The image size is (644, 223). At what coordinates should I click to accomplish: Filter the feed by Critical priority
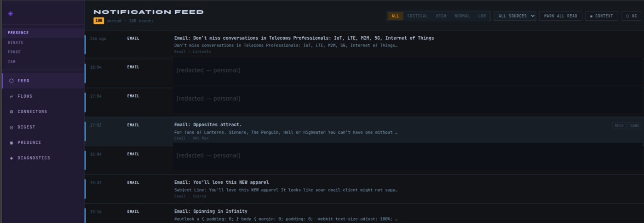[418, 16]
